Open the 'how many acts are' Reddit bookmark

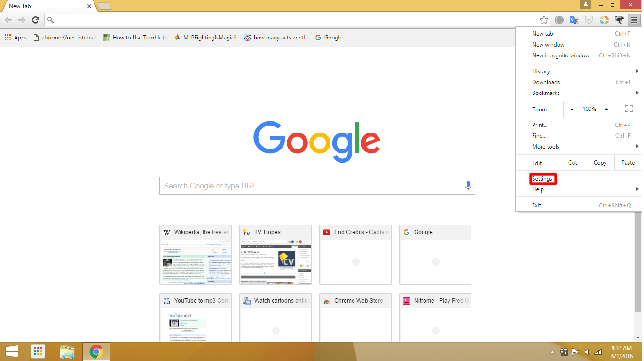(x=276, y=38)
